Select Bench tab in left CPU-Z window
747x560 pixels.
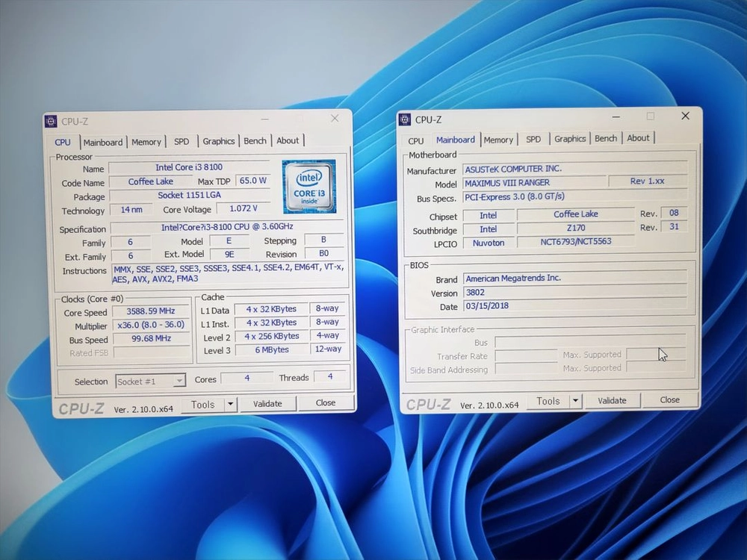255,140
